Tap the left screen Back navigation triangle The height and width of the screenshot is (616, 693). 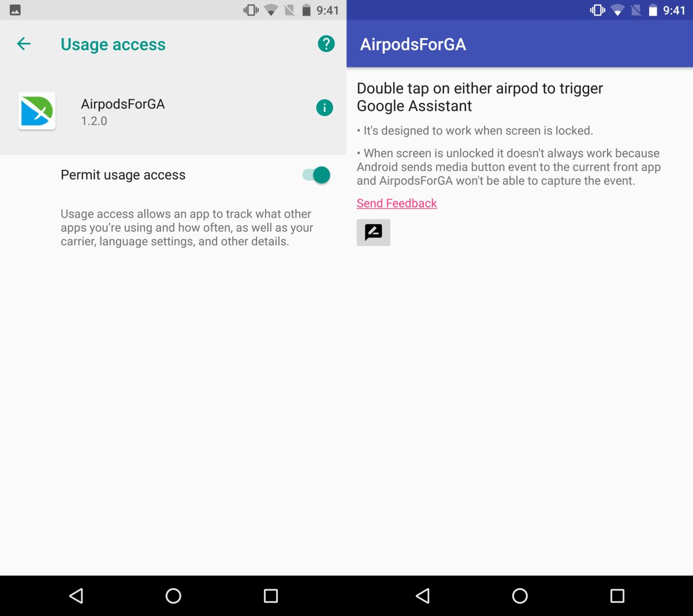[x=76, y=596]
